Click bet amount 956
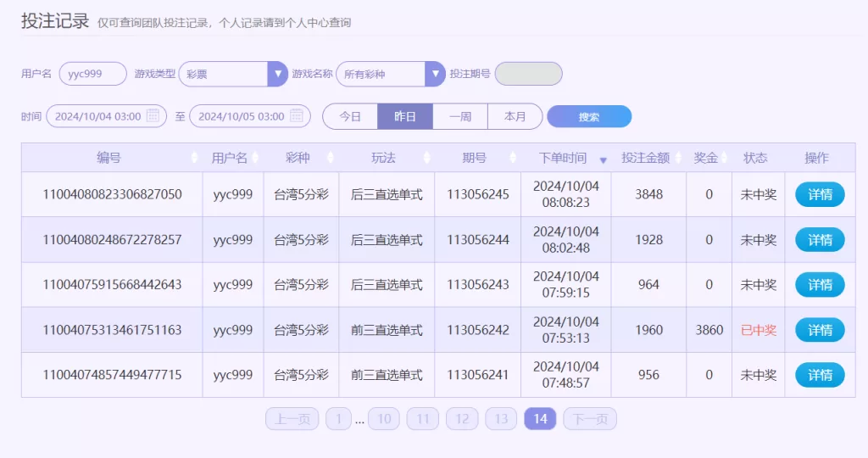The width and height of the screenshot is (868, 458). point(648,375)
